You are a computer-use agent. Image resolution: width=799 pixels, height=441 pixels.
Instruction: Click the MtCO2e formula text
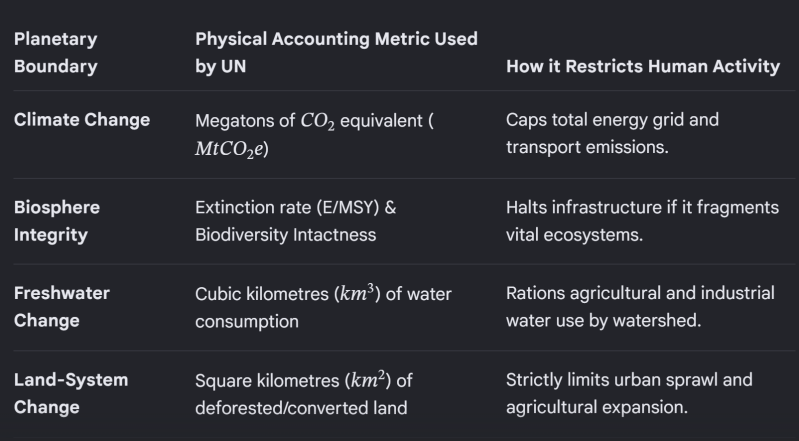pyautogui.click(x=232, y=149)
